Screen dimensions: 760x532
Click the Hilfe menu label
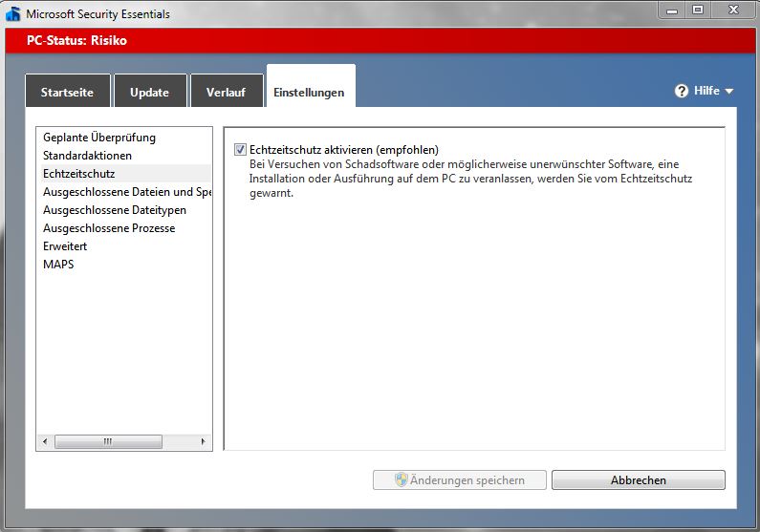coord(706,91)
